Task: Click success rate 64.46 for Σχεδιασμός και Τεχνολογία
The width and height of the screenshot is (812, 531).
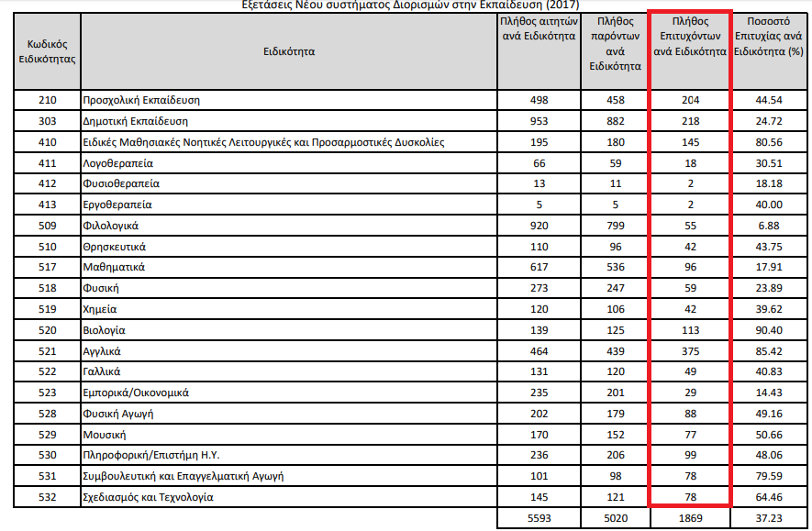Action: click(769, 497)
